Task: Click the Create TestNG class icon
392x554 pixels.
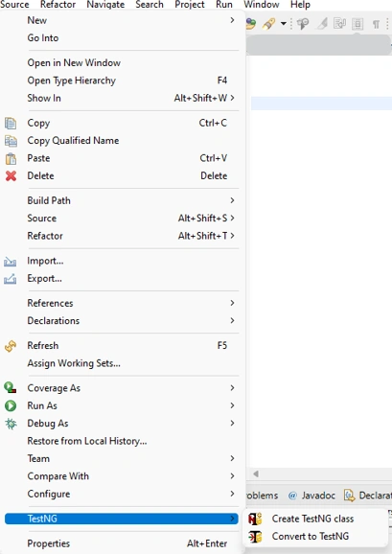Action: (x=255, y=519)
